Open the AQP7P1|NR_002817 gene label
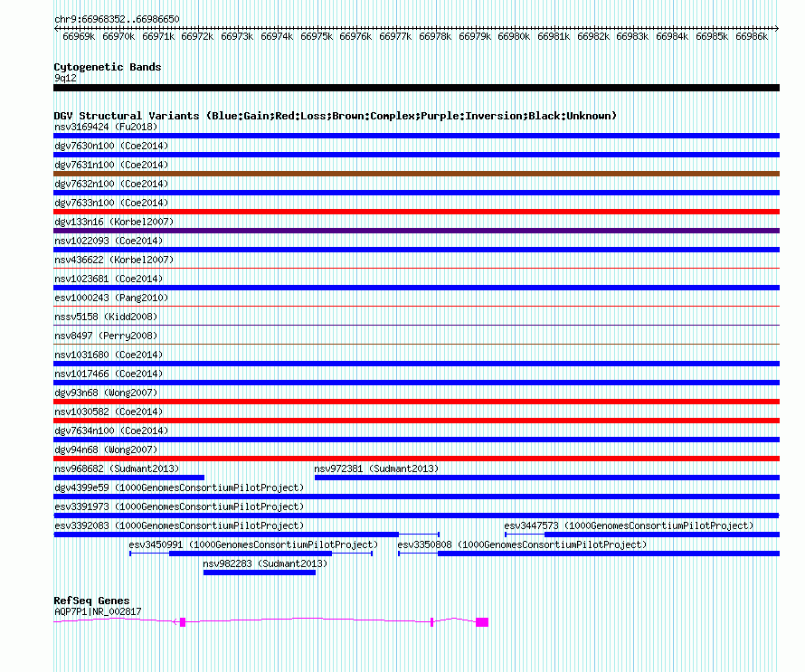This screenshot has width=805, height=672. [98, 611]
